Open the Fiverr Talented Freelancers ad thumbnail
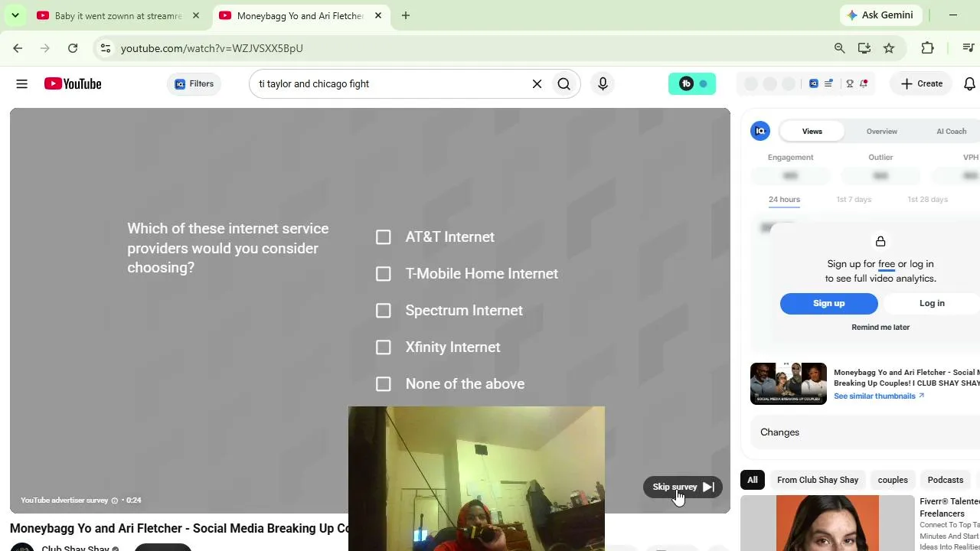980x551 pixels. (828, 523)
